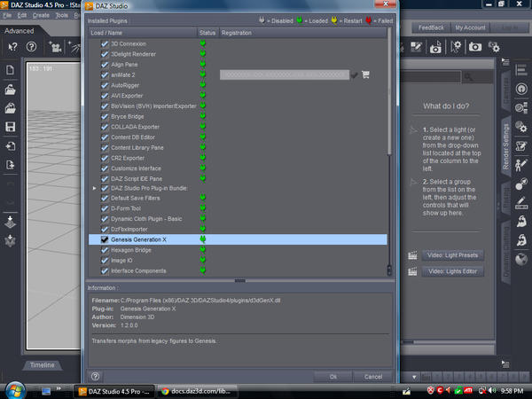Select the Interface Components plugin row

click(x=238, y=270)
